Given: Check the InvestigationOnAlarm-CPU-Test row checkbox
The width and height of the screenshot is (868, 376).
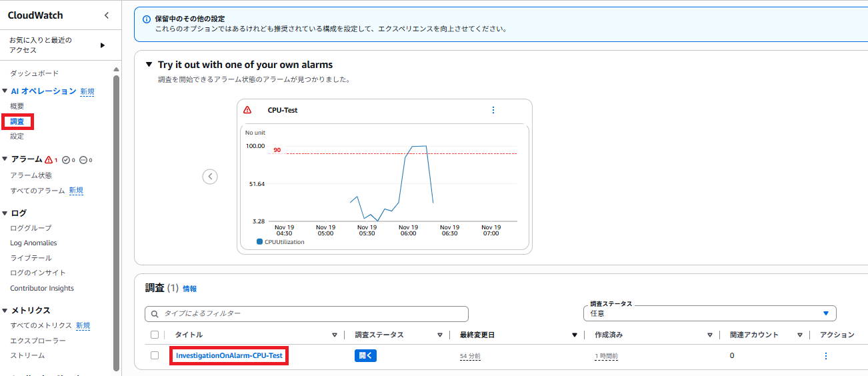Looking at the screenshot, I should click(155, 355).
